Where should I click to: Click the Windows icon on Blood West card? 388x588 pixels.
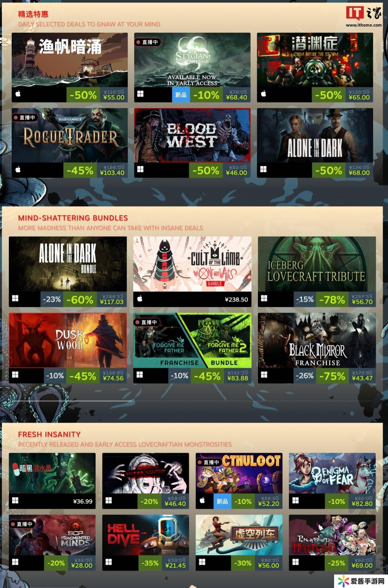(x=140, y=169)
